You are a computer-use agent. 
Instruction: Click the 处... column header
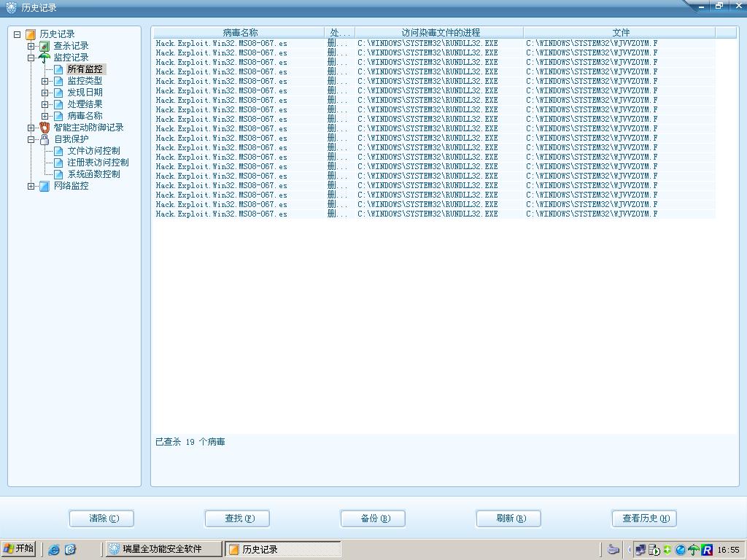pos(340,32)
